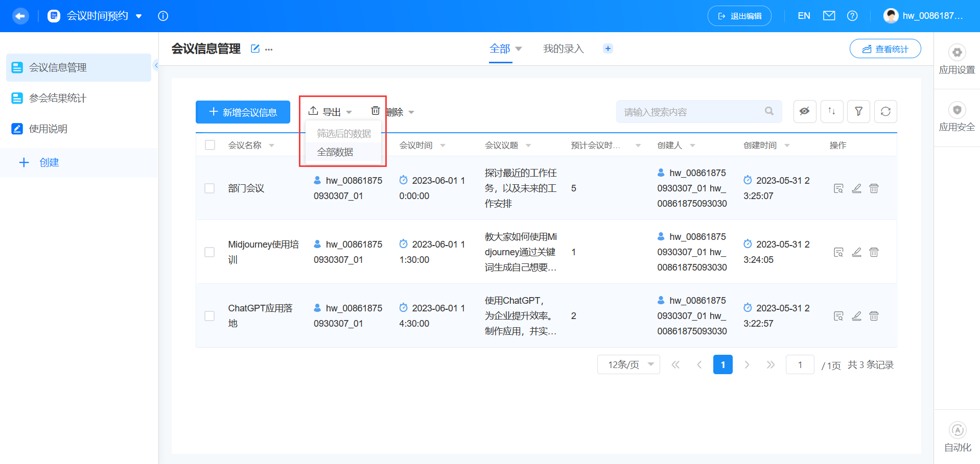
Task: Check the select-all checkbox in table header
Action: (x=209, y=144)
